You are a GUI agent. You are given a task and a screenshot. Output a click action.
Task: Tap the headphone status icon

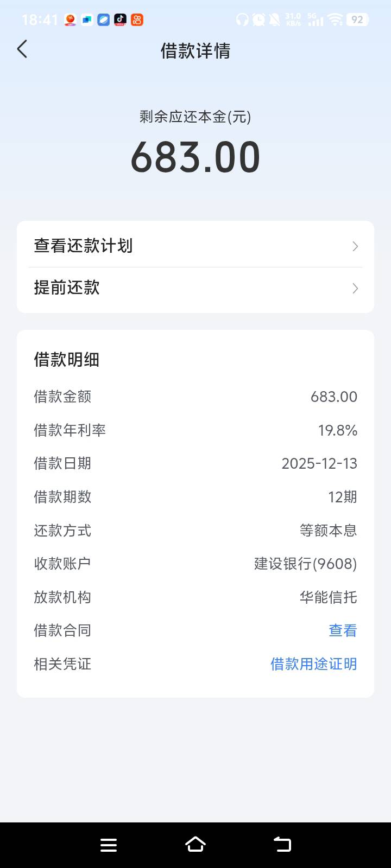(242, 20)
